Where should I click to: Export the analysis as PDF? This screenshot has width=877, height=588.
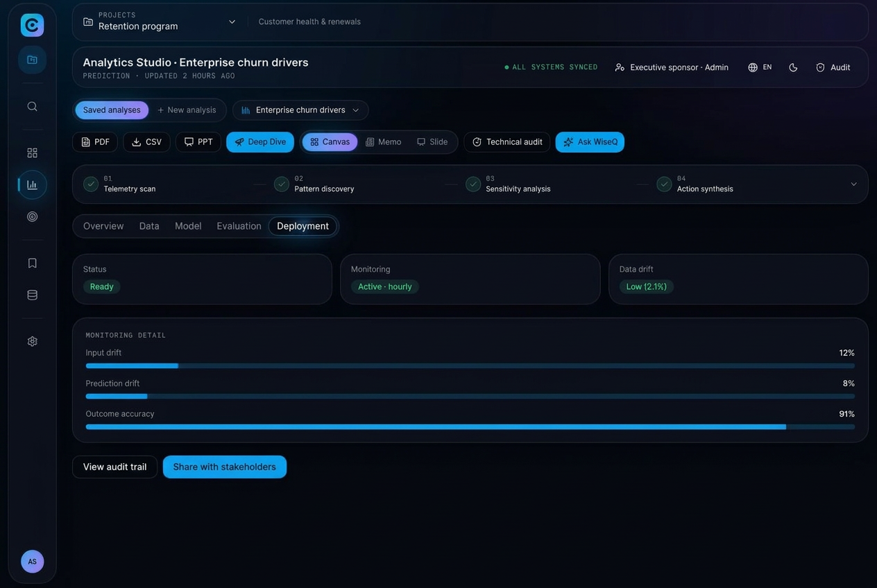(95, 142)
